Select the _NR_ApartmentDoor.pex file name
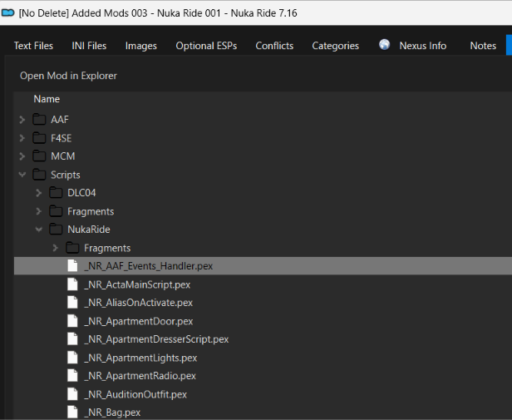The width and height of the screenshot is (512, 420). point(139,321)
